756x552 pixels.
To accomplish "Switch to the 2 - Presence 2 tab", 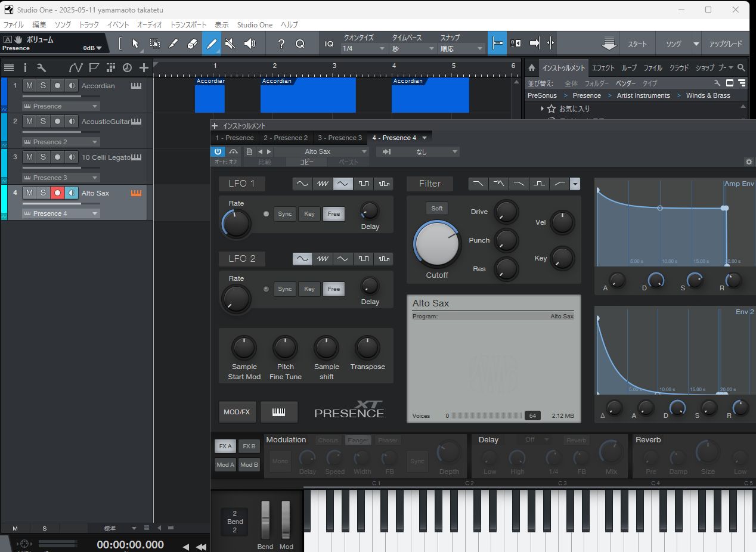I will pyautogui.click(x=286, y=138).
